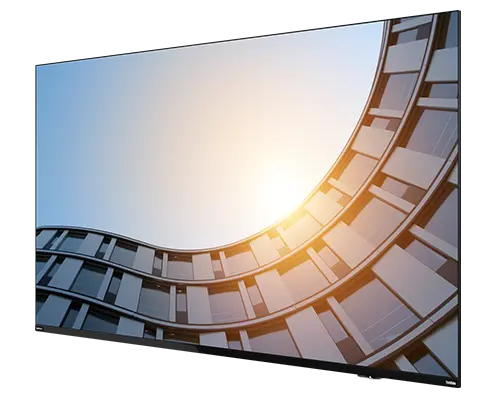Select the top-right corner of the display frame
Screen dimensions: 500x400
pyautogui.click(x=459, y=12)
